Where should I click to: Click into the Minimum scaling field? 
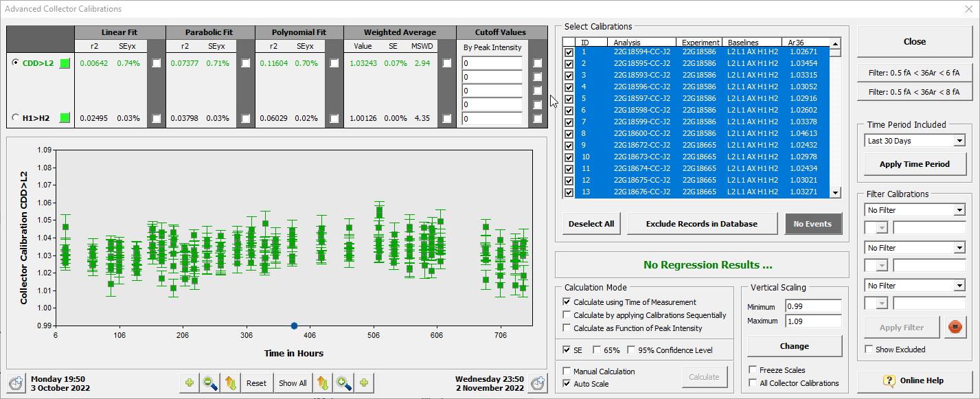point(813,306)
